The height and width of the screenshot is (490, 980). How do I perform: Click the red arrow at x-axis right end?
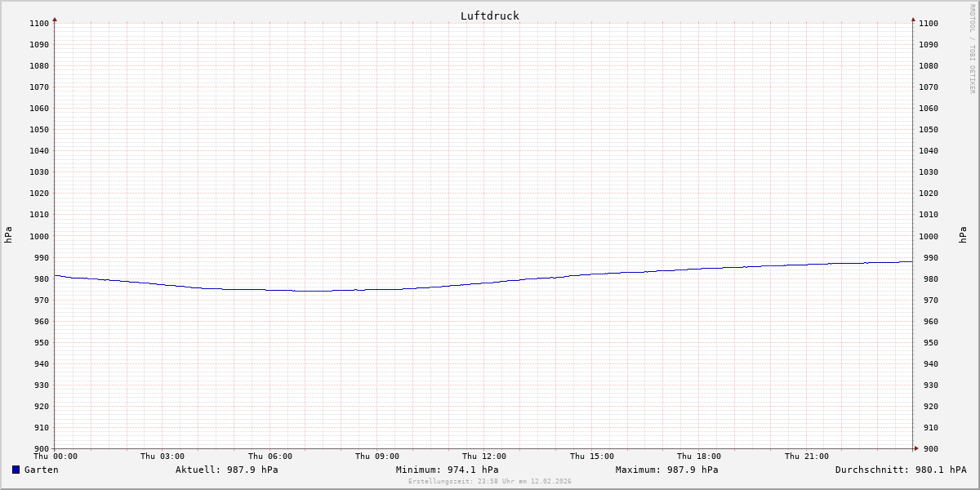point(915,448)
